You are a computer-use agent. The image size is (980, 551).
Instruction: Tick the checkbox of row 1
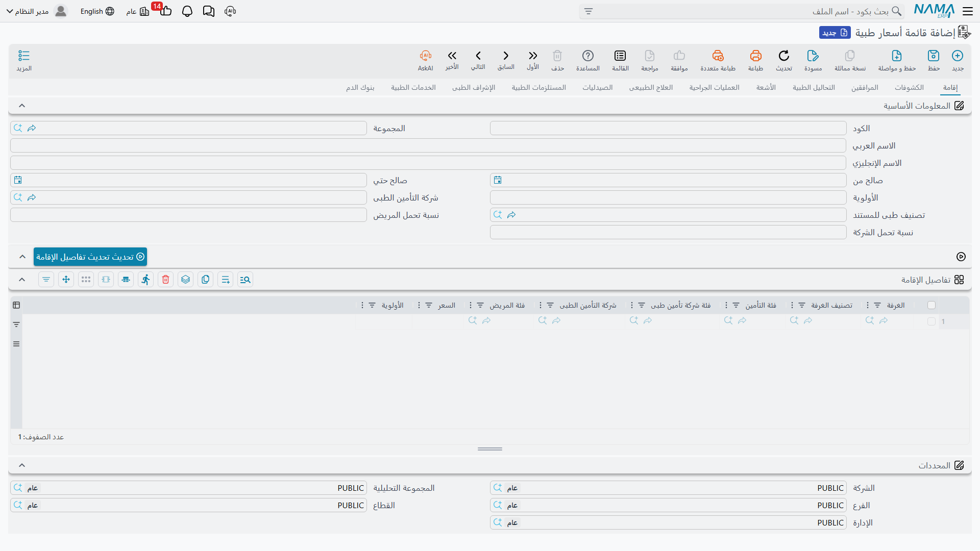pos(932,321)
